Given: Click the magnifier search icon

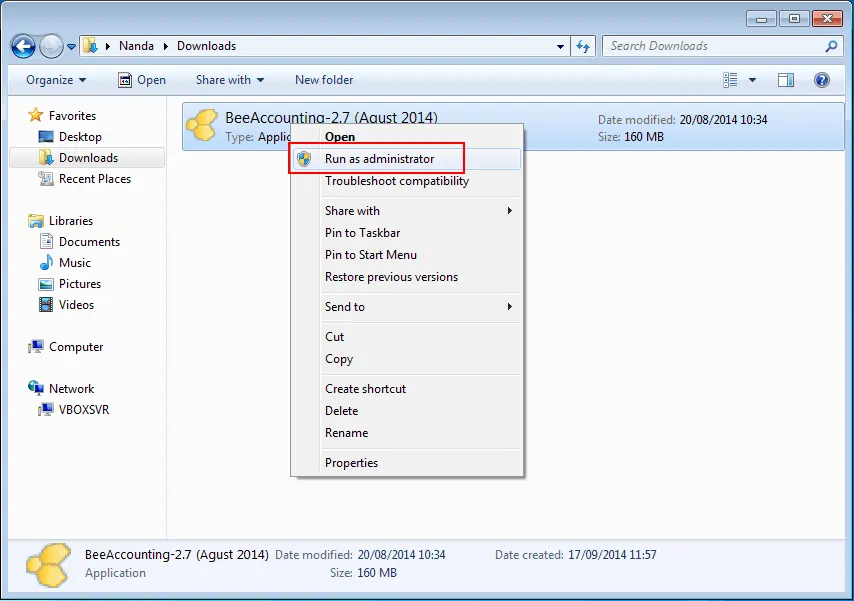Looking at the screenshot, I should point(831,46).
